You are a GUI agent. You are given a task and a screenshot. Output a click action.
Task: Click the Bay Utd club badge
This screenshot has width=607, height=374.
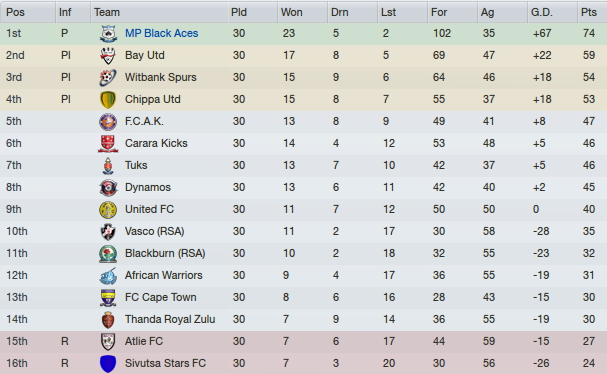[108, 56]
